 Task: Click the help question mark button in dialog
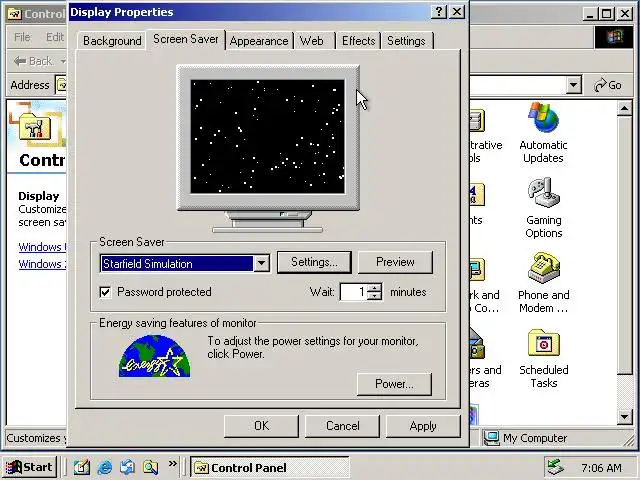tap(439, 12)
